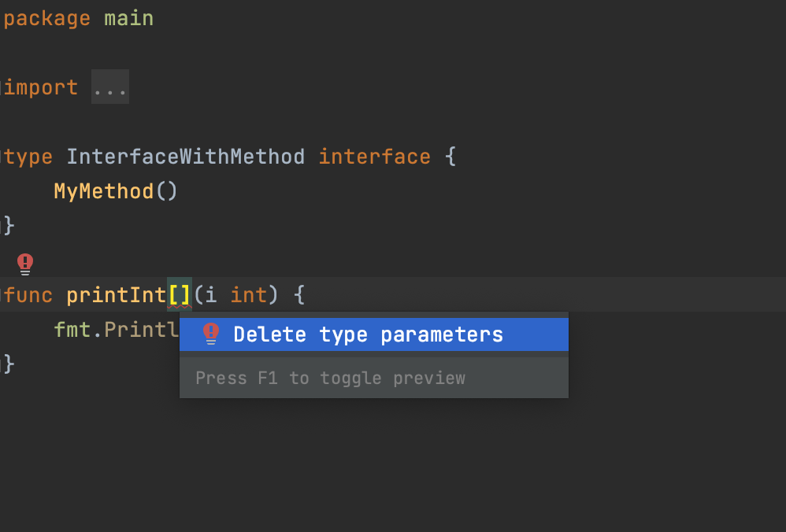This screenshot has height=532, width=786.
Task: Select the Delete type parameters quick fix
Action: (x=368, y=334)
